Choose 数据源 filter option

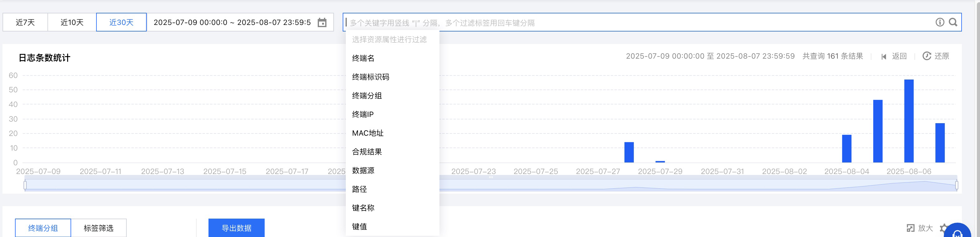pyautogui.click(x=392, y=170)
